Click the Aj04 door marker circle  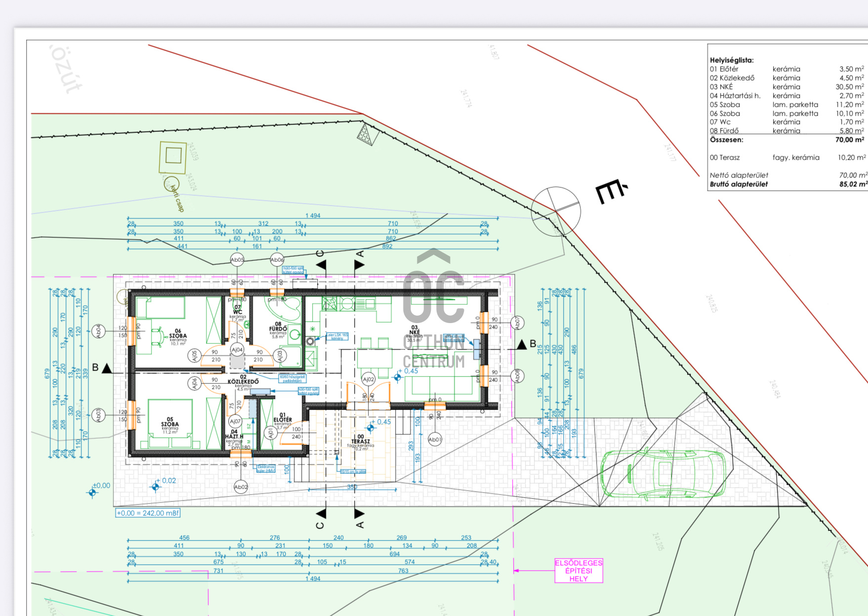tap(237, 350)
